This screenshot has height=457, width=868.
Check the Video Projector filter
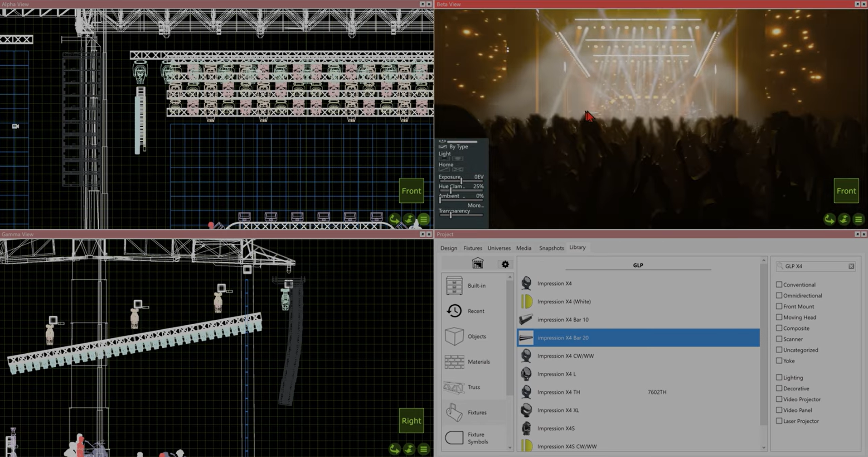coord(779,399)
